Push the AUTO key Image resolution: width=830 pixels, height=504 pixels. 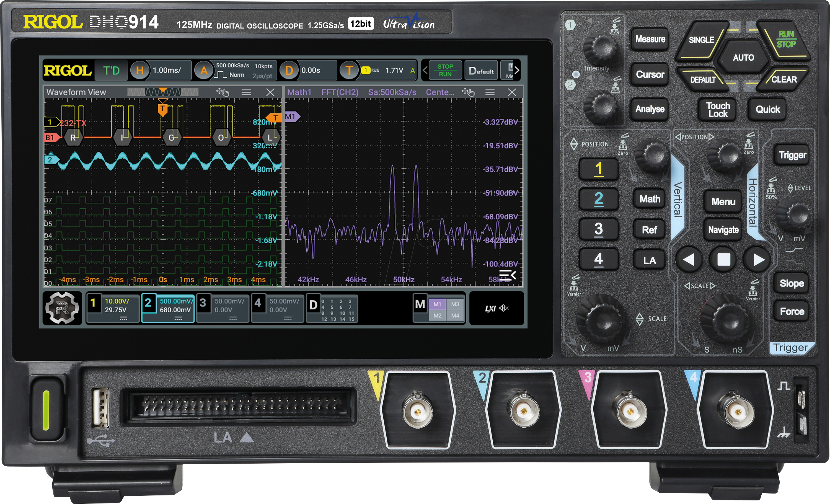click(x=743, y=57)
